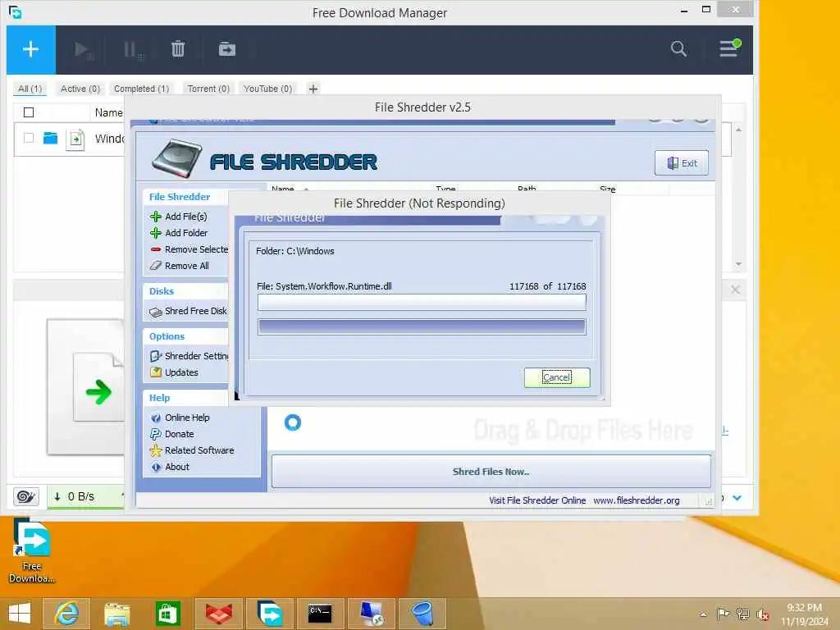Click the delete trash icon in toolbar
840x630 pixels.
click(178, 49)
